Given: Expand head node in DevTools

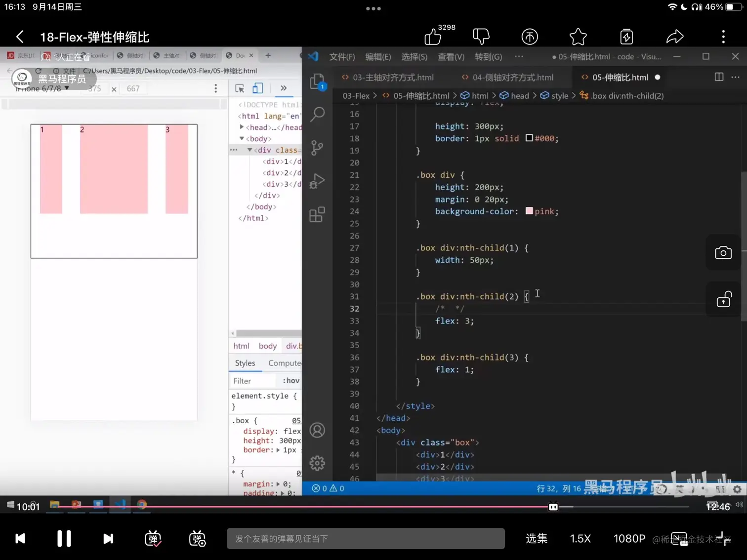Looking at the screenshot, I should pyautogui.click(x=242, y=127).
